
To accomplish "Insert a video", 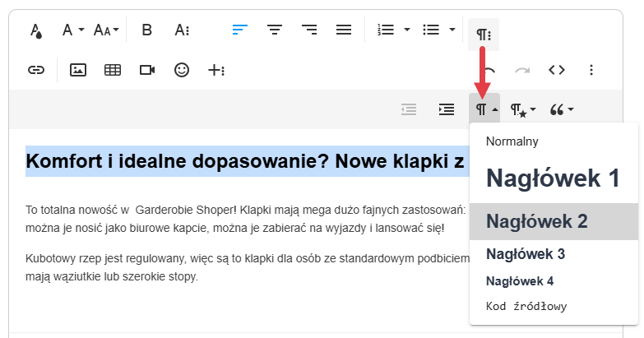I will point(147,70).
